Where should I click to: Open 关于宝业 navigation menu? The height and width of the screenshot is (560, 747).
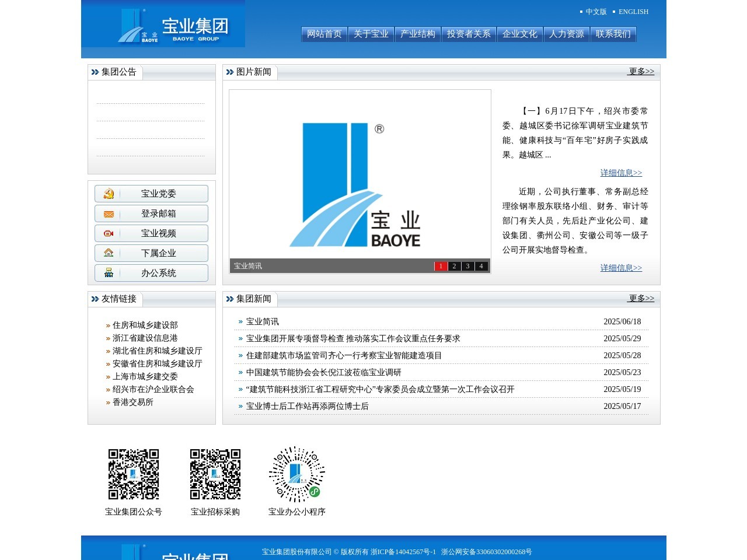pyautogui.click(x=371, y=34)
